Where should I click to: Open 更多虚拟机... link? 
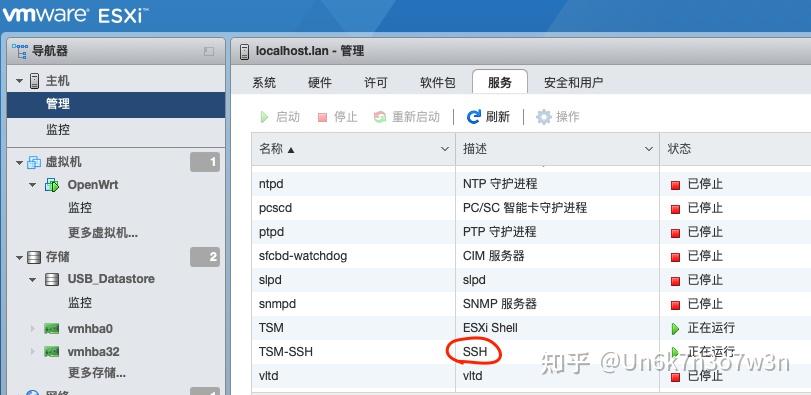[x=103, y=233]
